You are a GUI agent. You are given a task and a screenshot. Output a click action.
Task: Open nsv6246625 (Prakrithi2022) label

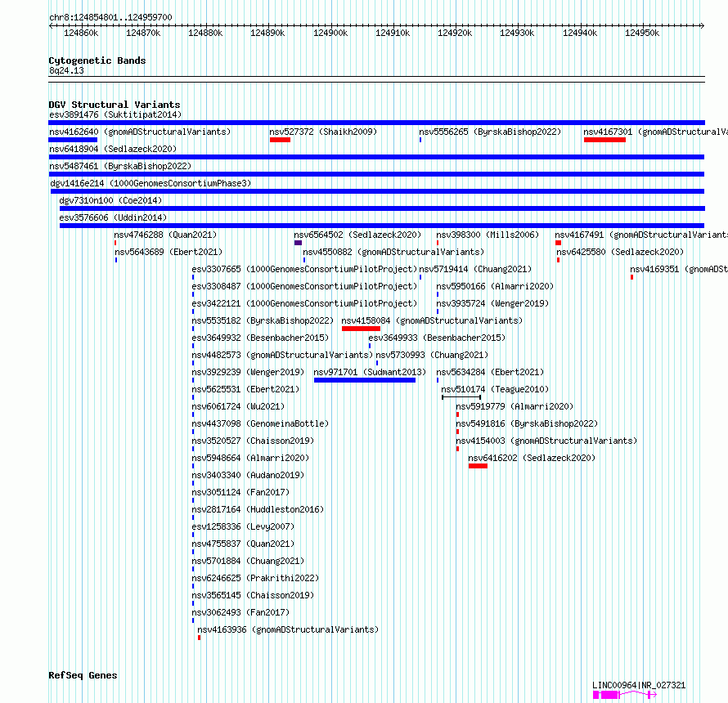(256, 578)
